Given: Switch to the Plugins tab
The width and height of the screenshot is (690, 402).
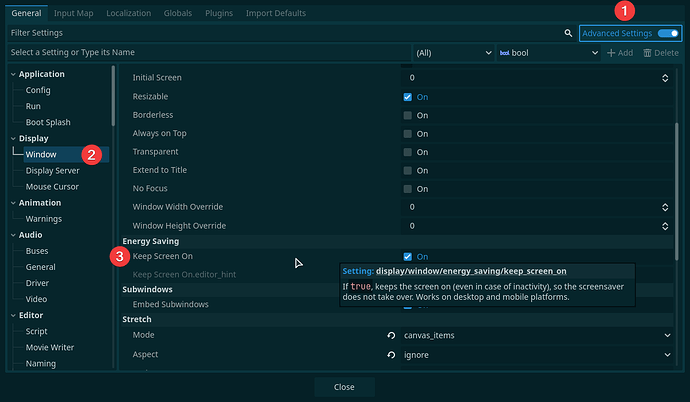Looking at the screenshot, I should tap(219, 13).
